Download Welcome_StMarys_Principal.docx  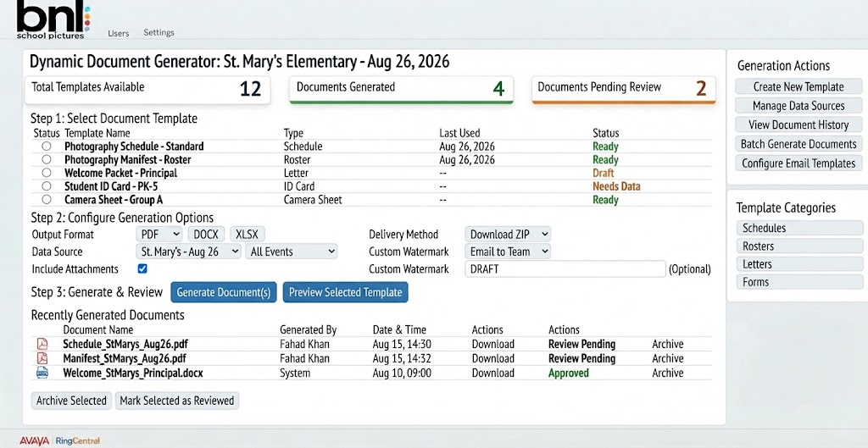(x=492, y=373)
